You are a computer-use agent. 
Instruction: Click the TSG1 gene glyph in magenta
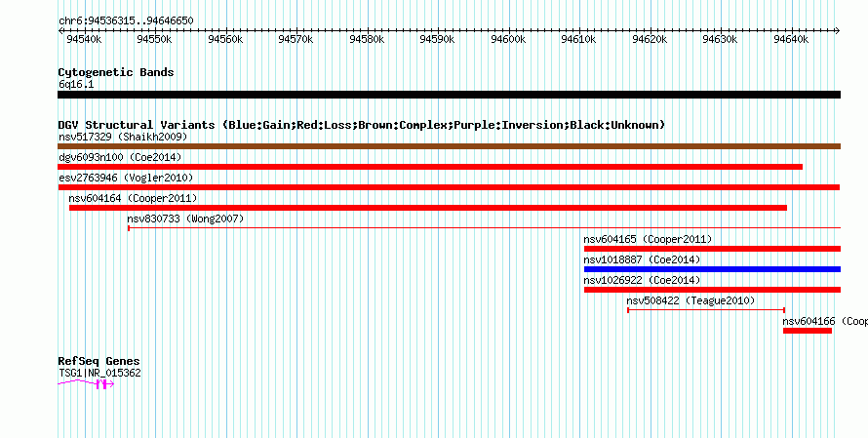pos(86,383)
